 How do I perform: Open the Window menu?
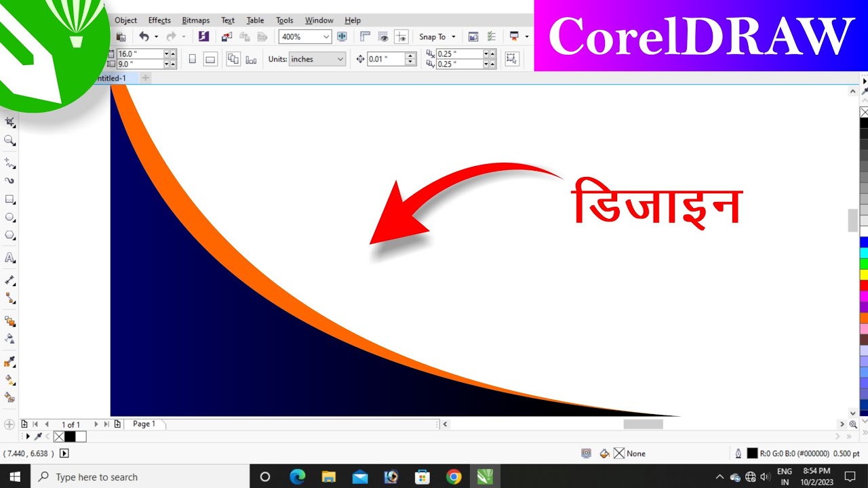319,20
